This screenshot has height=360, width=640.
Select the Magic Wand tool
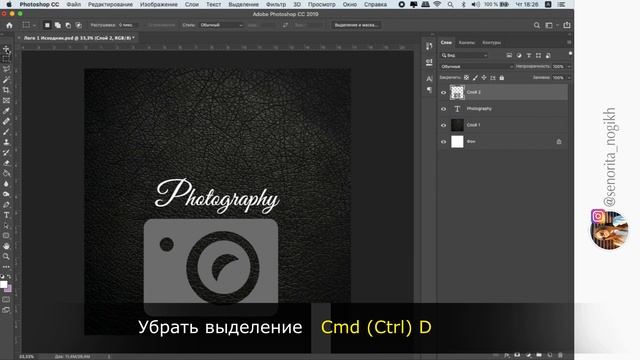coord(6,80)
